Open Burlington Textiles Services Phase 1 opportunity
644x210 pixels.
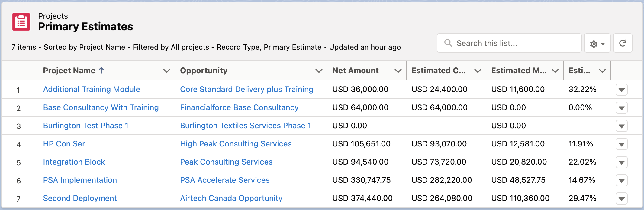(245, 126)
